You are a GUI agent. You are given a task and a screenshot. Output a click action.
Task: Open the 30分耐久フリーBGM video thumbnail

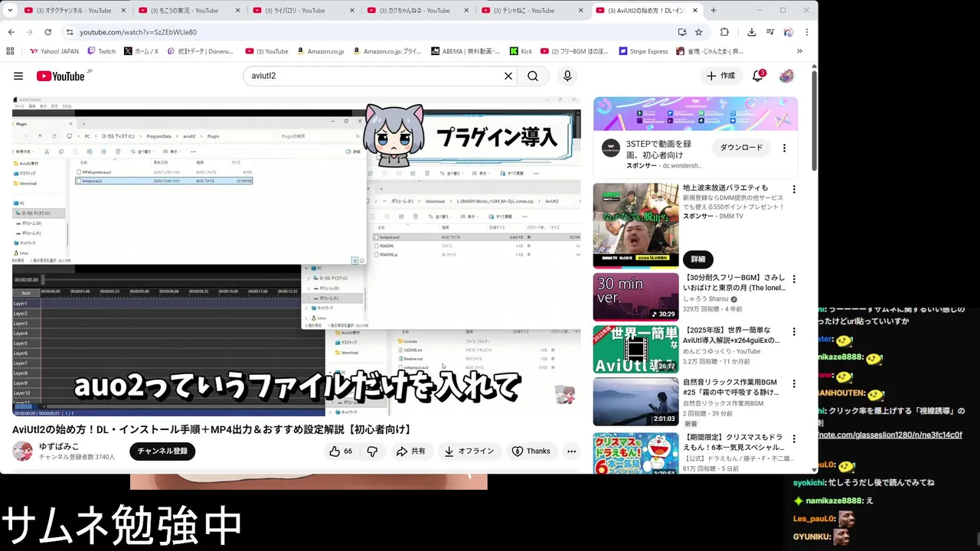pyautogui.click(x=635, y=296)
